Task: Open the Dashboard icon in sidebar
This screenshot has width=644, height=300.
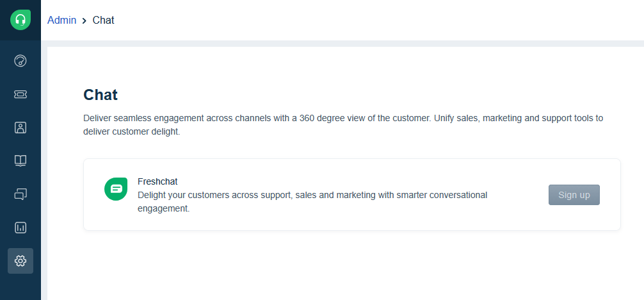Action: (x=20, y=61)
